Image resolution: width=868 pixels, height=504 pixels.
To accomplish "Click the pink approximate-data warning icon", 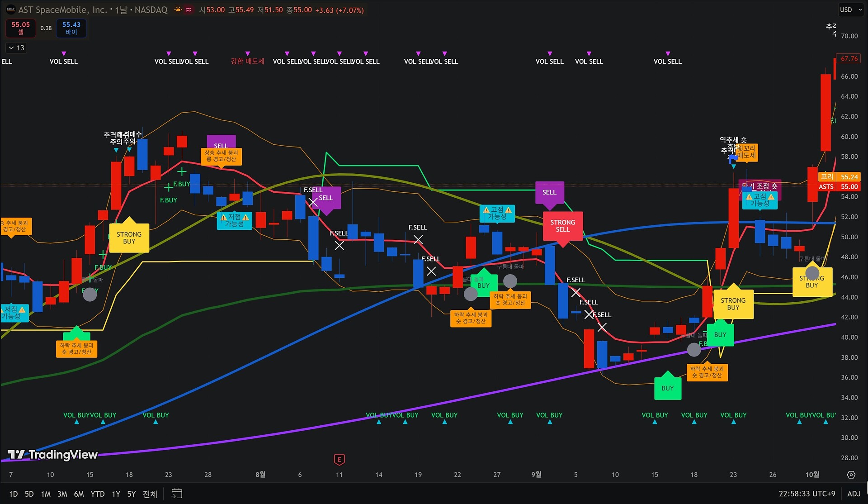I will click(189, 10).
